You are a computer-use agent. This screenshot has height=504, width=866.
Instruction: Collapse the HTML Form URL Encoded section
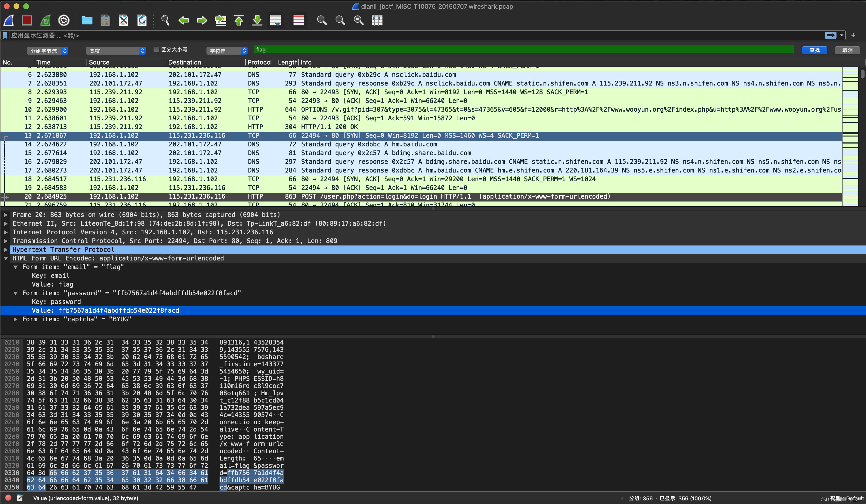tap(6, 259)
